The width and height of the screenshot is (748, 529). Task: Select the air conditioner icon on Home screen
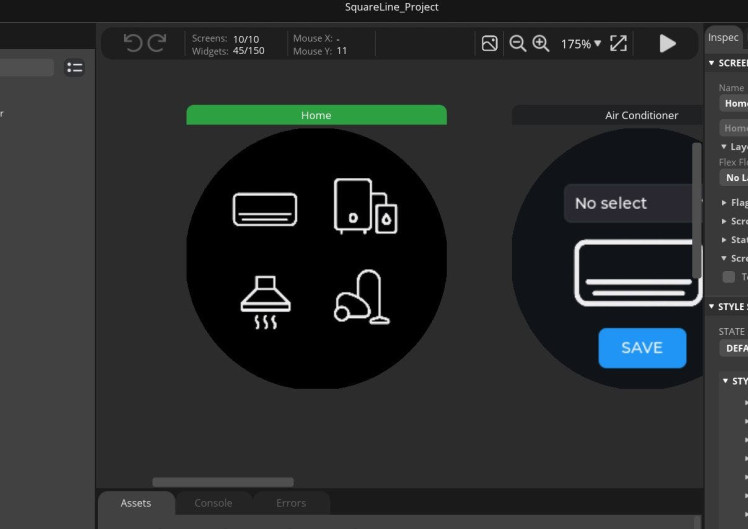[x=265, y=209]
